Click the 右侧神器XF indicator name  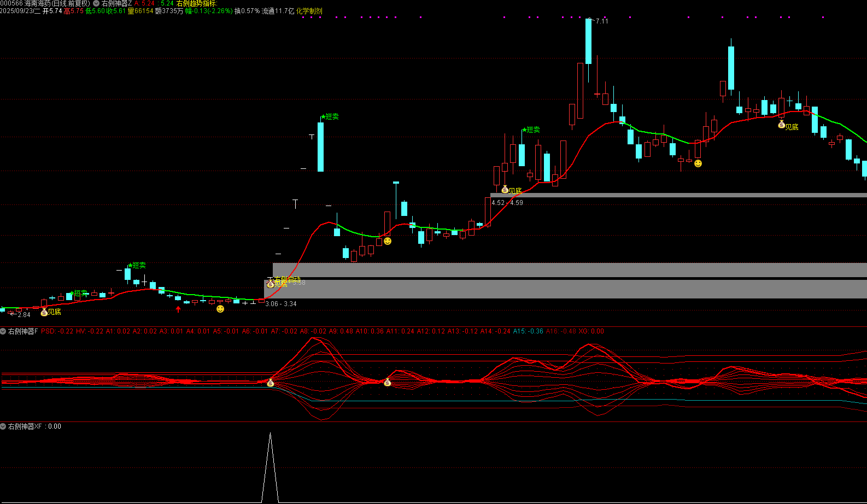(25, 426)
